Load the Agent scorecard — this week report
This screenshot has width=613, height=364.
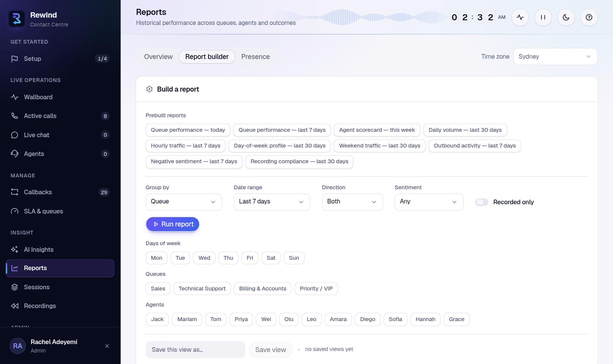377,130
